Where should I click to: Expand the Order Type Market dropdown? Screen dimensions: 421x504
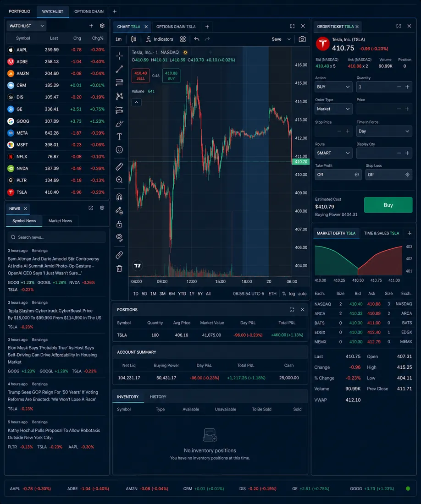tap(333, 109)
